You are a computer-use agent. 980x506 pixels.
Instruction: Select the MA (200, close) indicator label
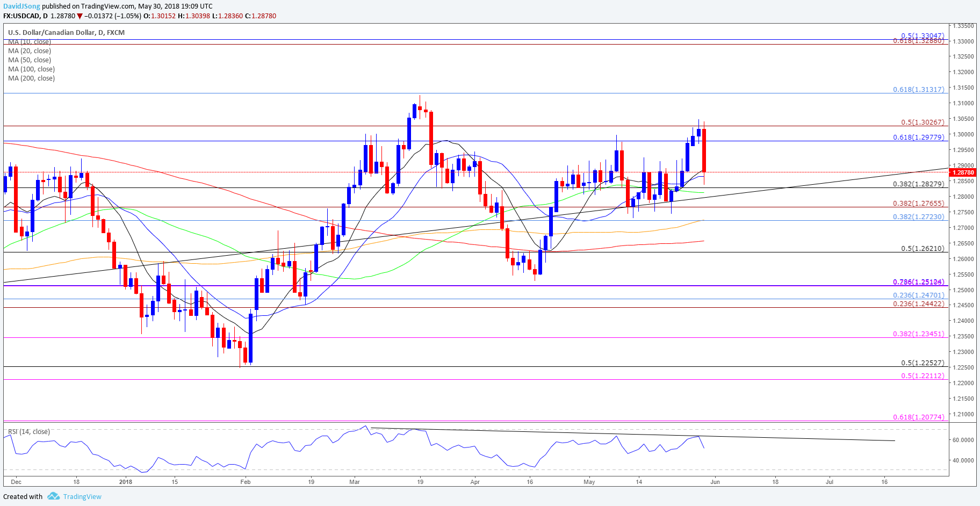coord(31,78)
